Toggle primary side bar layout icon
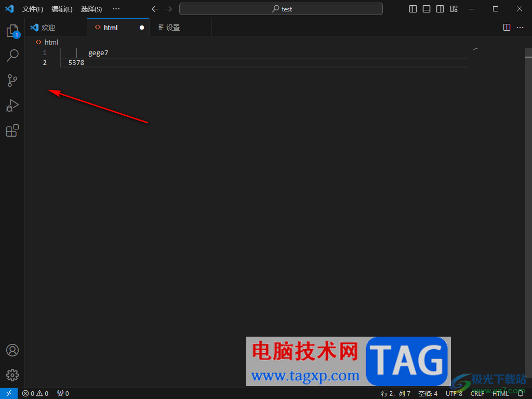Image resolution: width=532 pixels, height=399 pixels. (x=413, y=9)
